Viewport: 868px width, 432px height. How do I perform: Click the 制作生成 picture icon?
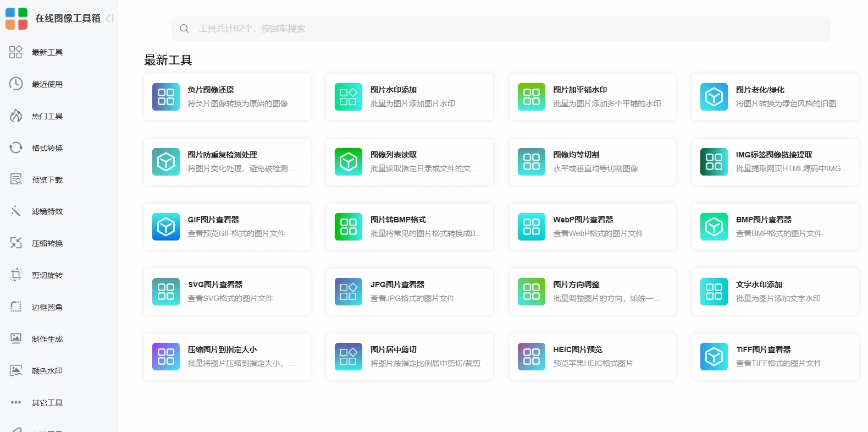[16, 338]
